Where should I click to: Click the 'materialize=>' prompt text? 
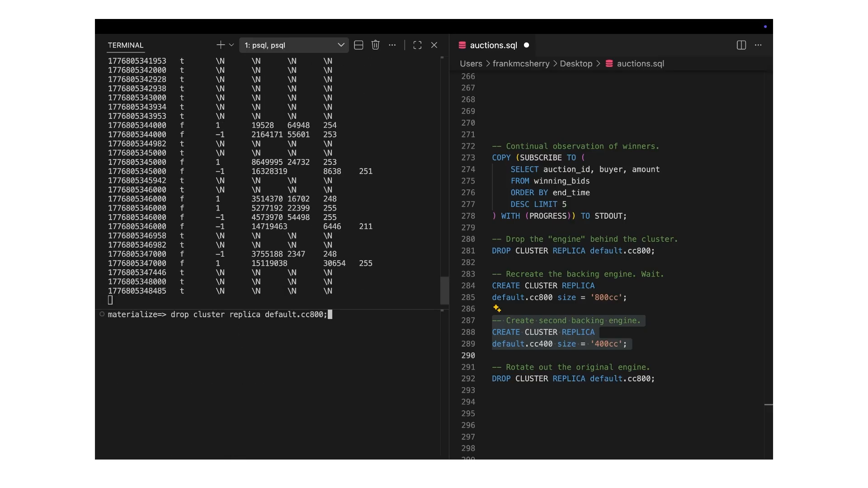(x=137, y=314)
